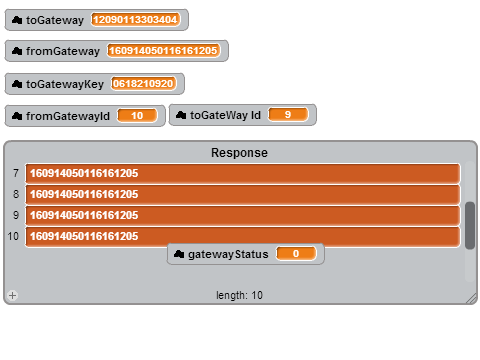
Task: Click the cloud icon beside fromGateway
Action: 17,51
